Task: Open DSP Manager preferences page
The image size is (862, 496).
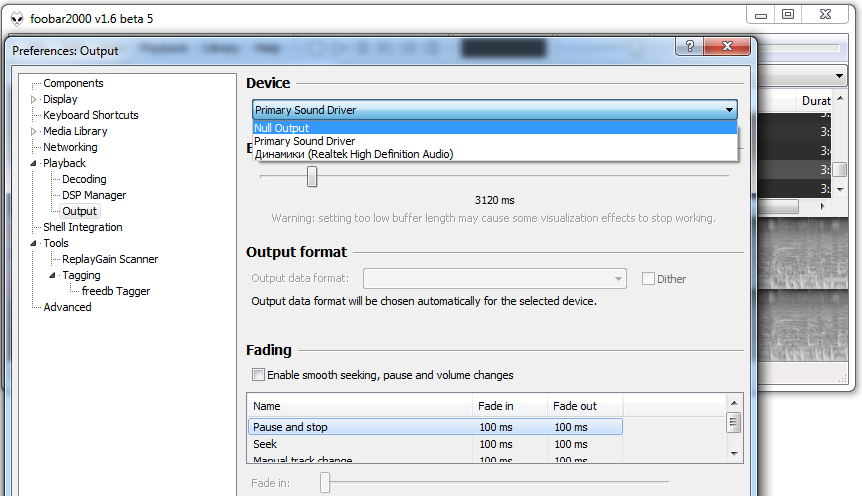Action: coord(94,195)
